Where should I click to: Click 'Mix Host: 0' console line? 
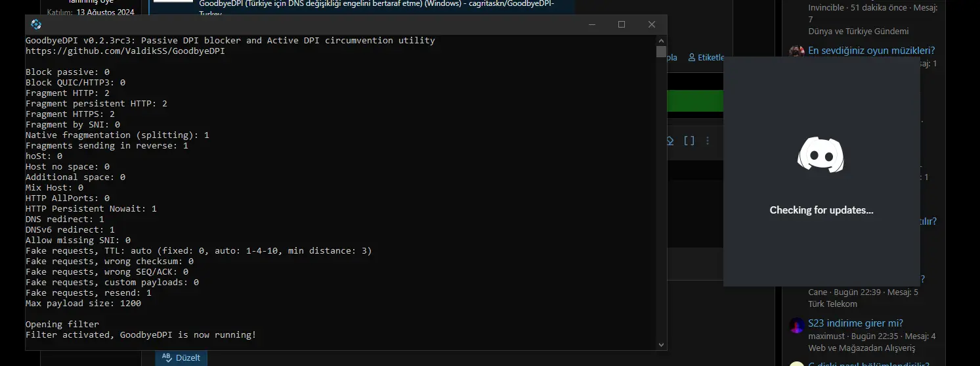[x=54, y=187]
